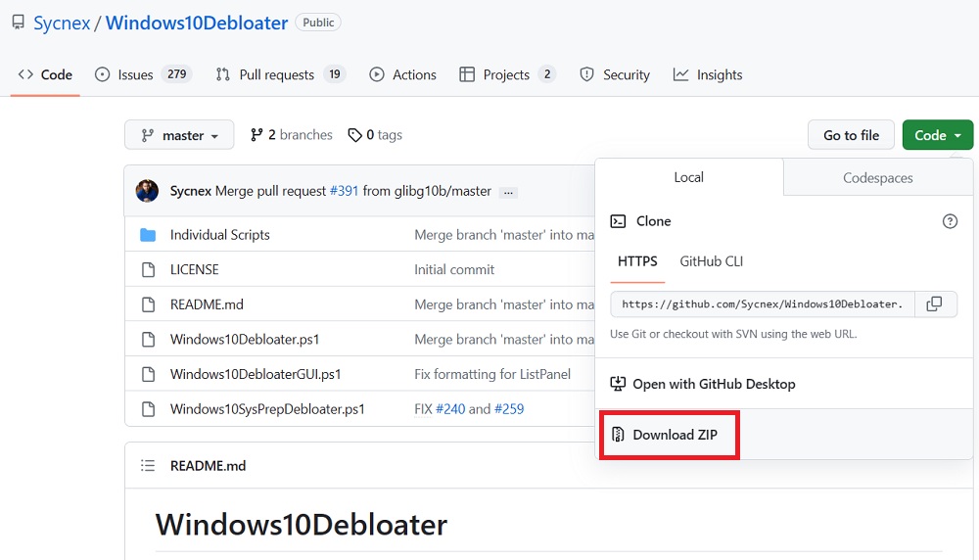Open issue #240 link
Viewport: 979px width, 560px height.
coord(450,409)
